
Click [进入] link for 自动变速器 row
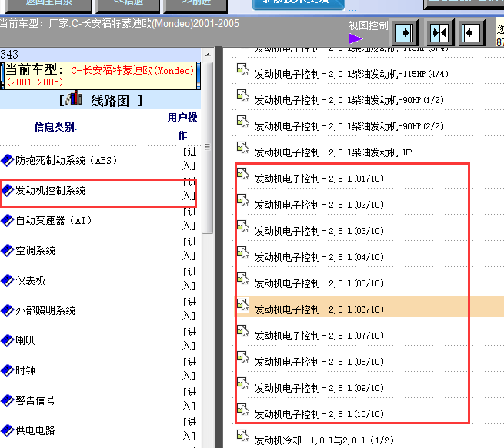point(189,219)
